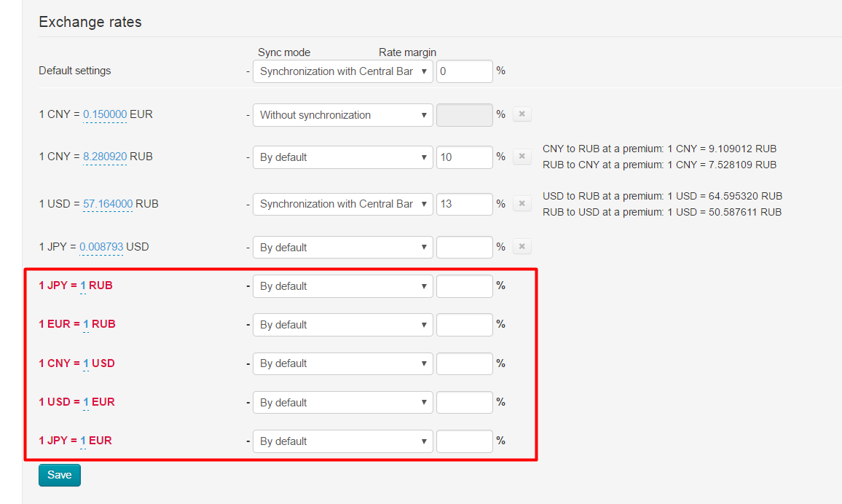The width and height of the screenshot is (842, 504).
Task: Expand sync mode dropdown for JPY to RUB
Action: pos(342,286)
